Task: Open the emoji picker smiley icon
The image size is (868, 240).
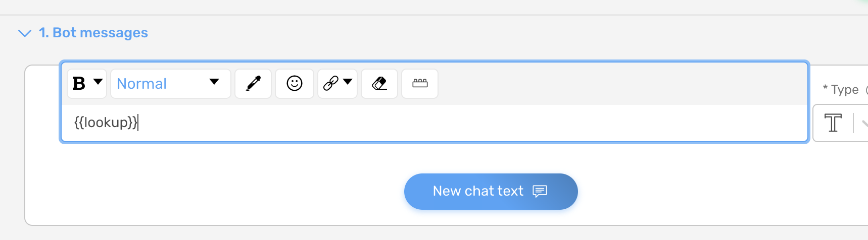Action: point(295,84)
